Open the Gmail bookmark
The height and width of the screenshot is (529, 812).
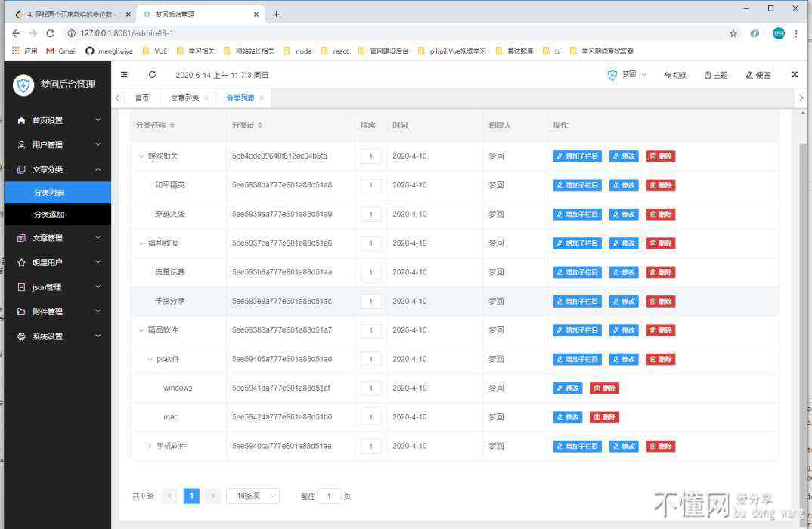62,51
